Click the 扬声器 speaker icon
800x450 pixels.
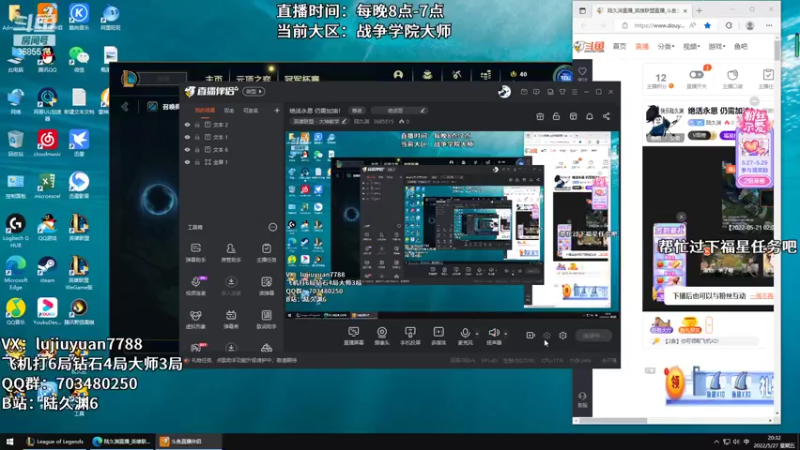coord(493,334)
